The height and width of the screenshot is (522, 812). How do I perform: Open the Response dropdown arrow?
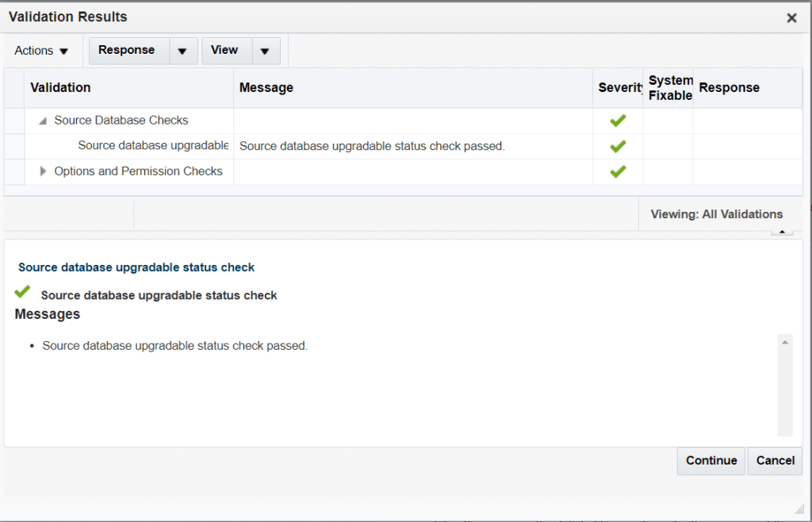coord(182,51)
